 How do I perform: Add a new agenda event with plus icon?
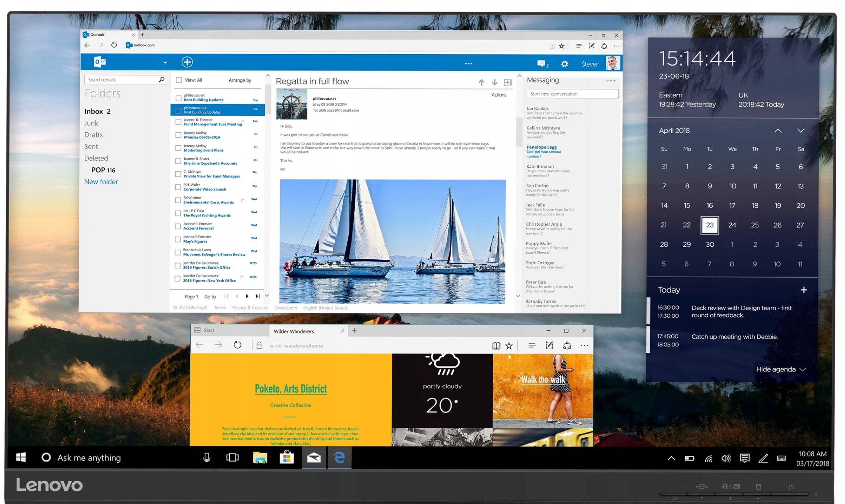(x=803, y=290)
